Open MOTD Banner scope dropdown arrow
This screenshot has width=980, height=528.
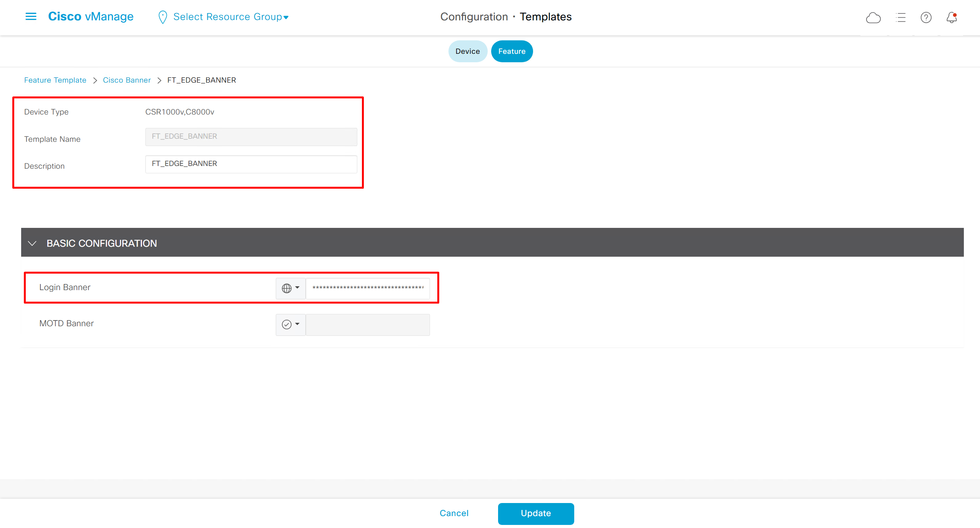point(297,324)
